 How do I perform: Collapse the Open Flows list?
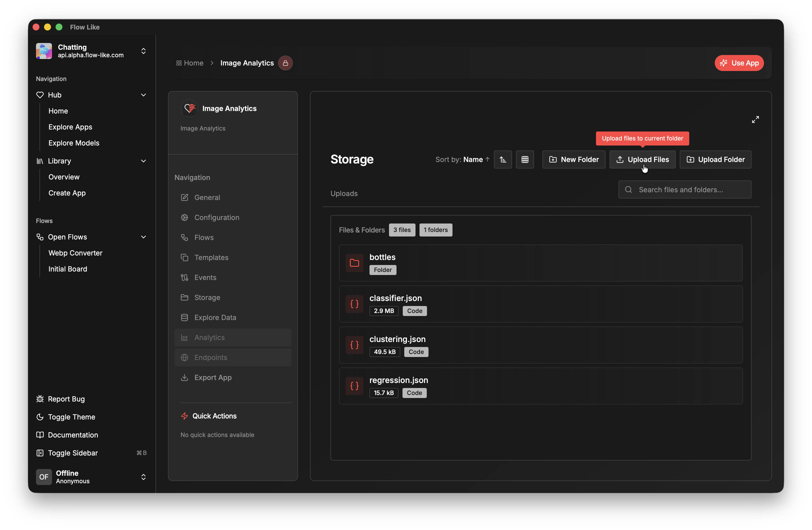143,236
